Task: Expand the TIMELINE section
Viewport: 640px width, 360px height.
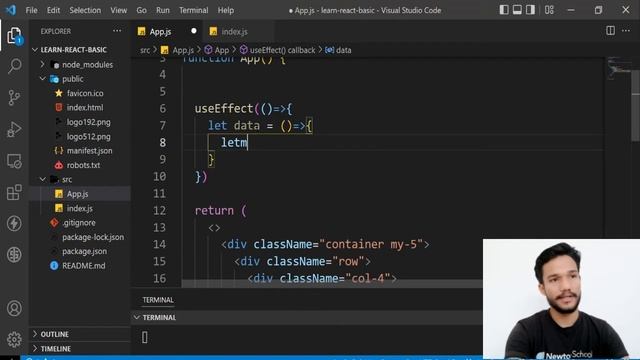Action: [x=80, y=349]
